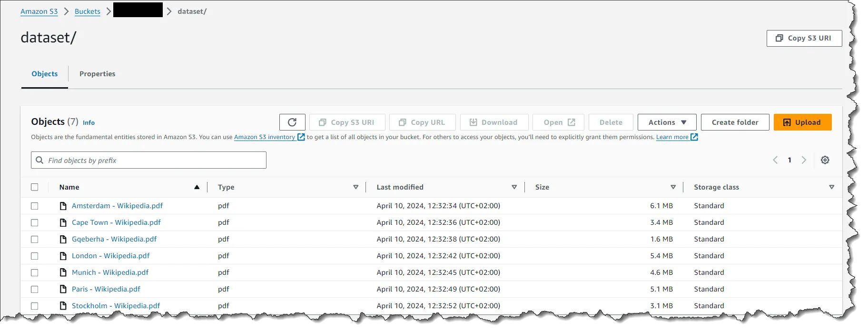Click file icon for Paris - Wikipedia.pdf
The width and height of the screenshot is (868, 332).
pos(63,289)
